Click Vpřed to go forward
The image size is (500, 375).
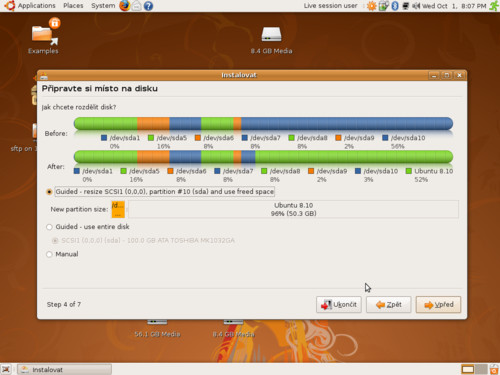(x=438, y=304)
